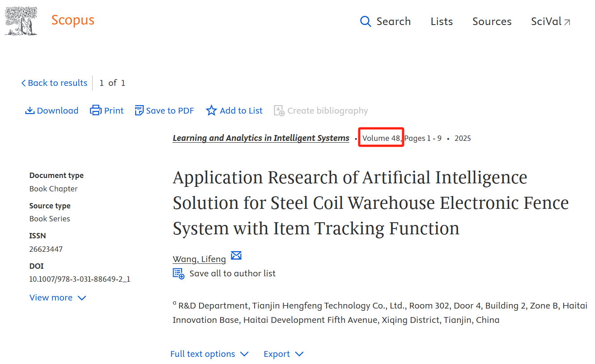Click the Elsevier tree logo
This screenshot has width=595, height=364.
[21, 21]
